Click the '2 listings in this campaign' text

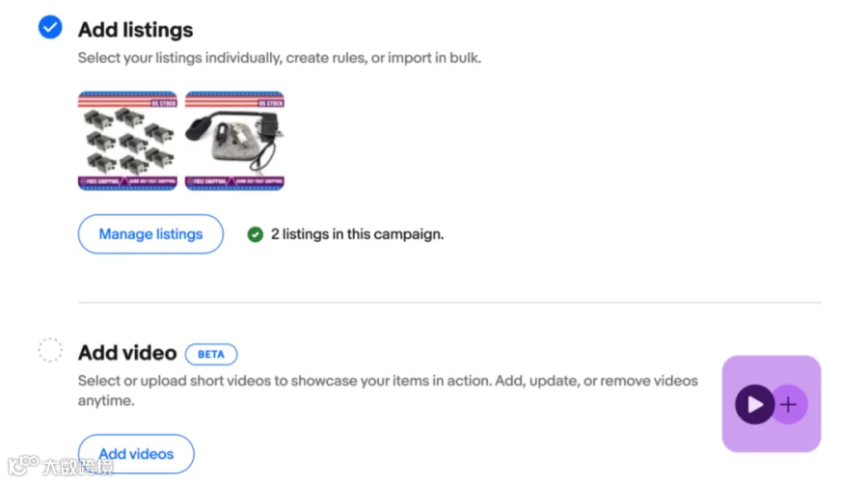(357, 234)
